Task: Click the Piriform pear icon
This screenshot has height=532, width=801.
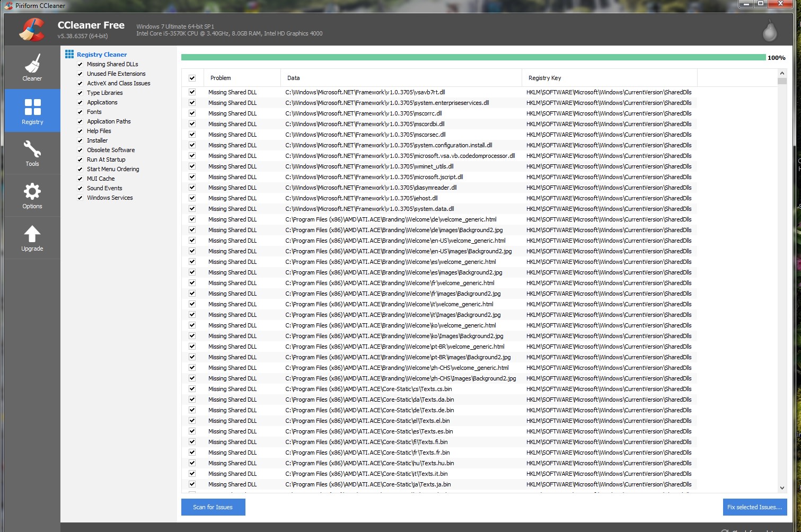Action: tap(769, 31)
